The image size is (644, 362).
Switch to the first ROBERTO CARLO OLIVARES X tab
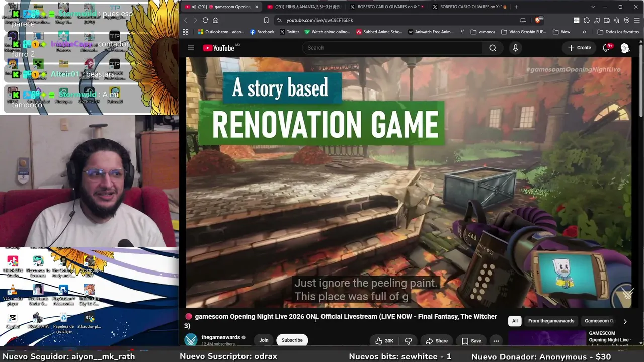click(386, 7)
